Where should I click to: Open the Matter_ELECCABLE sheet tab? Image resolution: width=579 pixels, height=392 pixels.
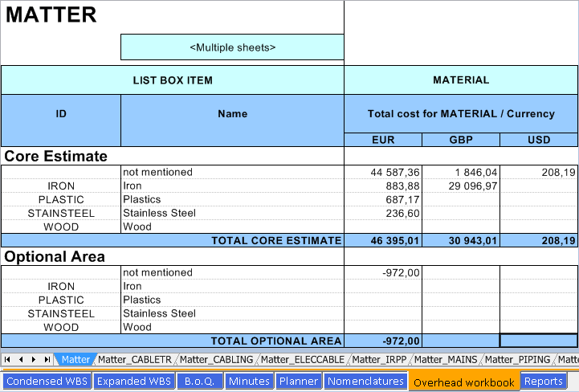coord(303,360)
